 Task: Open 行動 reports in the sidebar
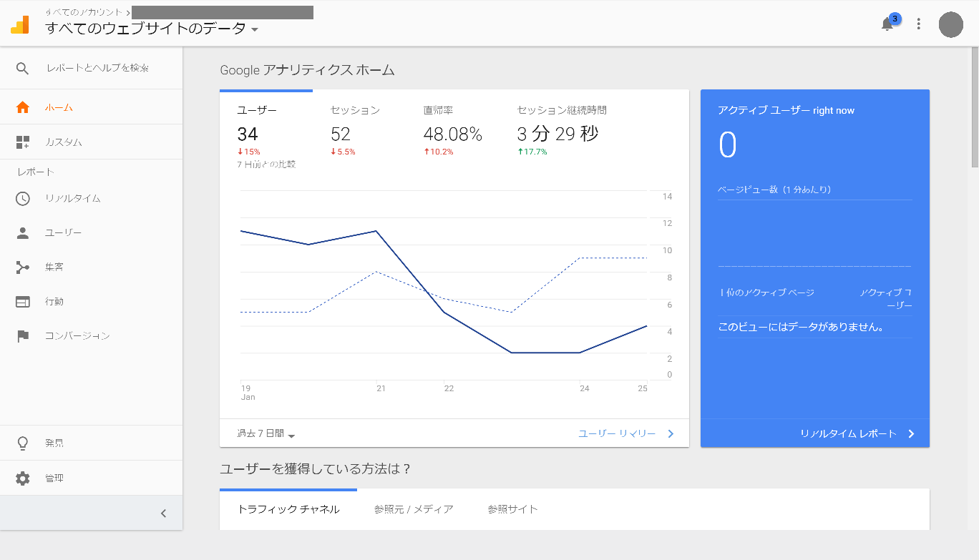click(x=92, y=301)
